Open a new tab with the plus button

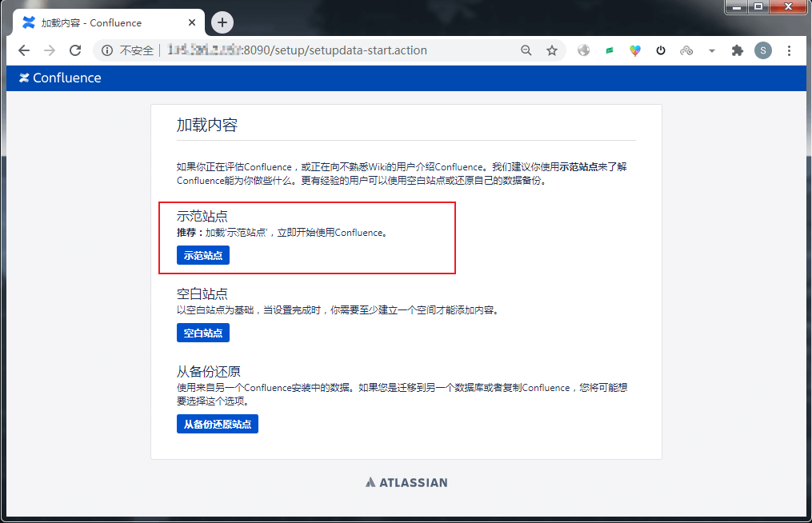222,22
